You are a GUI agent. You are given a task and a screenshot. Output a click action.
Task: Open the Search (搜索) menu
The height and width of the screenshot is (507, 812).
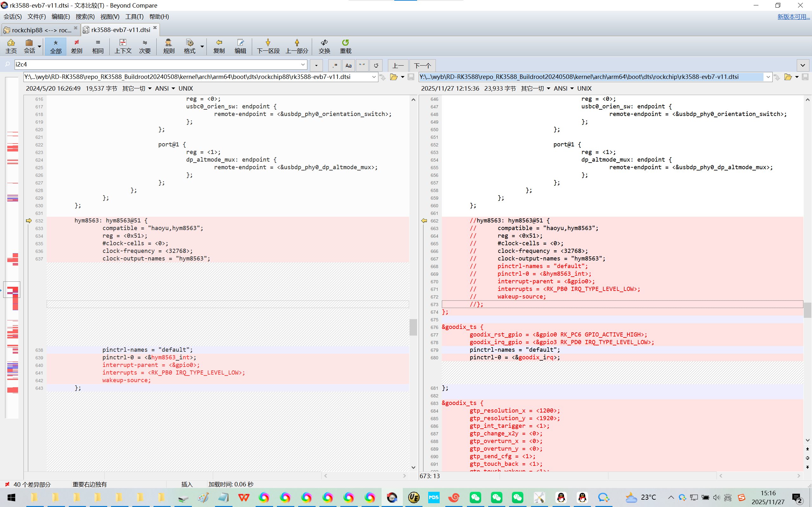85,16
